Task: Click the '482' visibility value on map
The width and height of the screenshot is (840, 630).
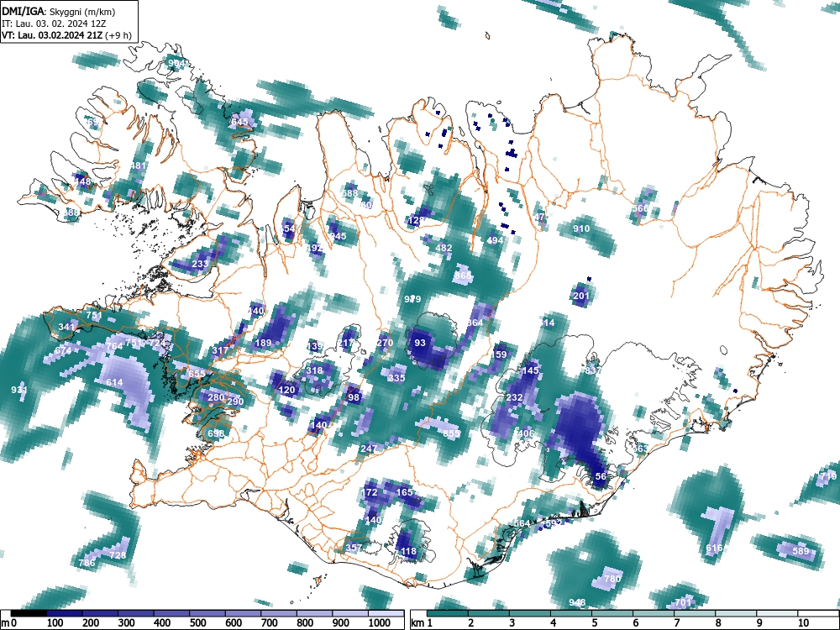Action: 444,248
